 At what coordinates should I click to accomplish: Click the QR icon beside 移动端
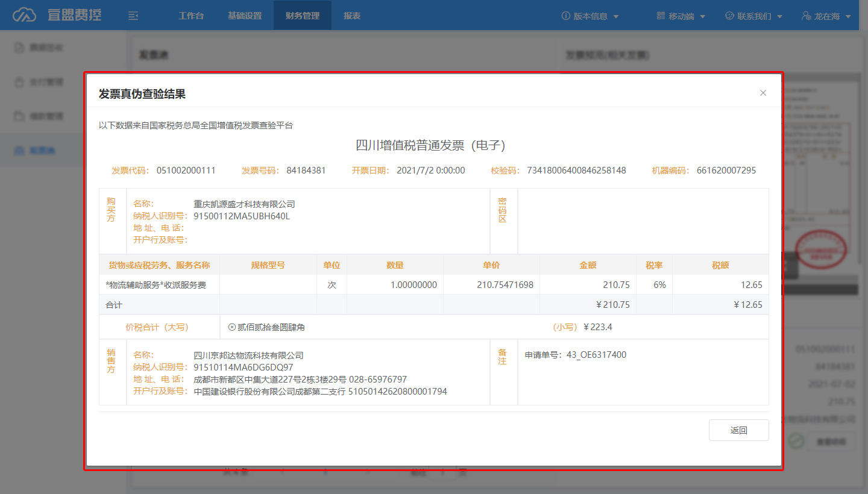[661, 16]
